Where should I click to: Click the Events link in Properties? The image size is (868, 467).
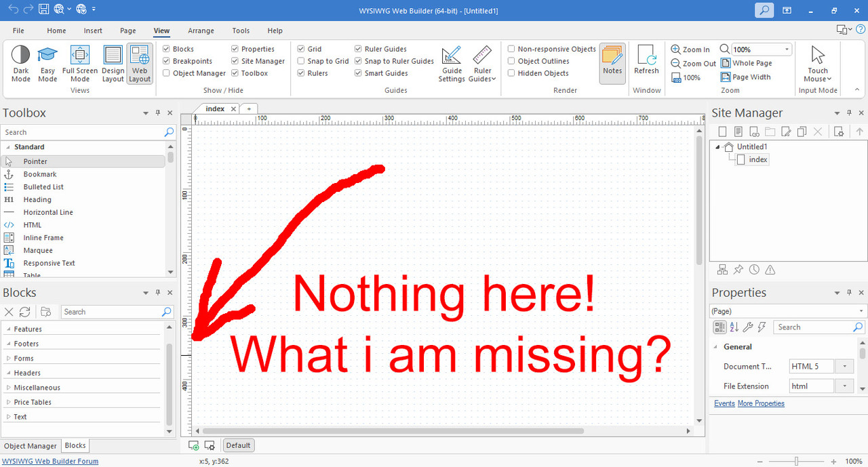click(x=724, y=403)
